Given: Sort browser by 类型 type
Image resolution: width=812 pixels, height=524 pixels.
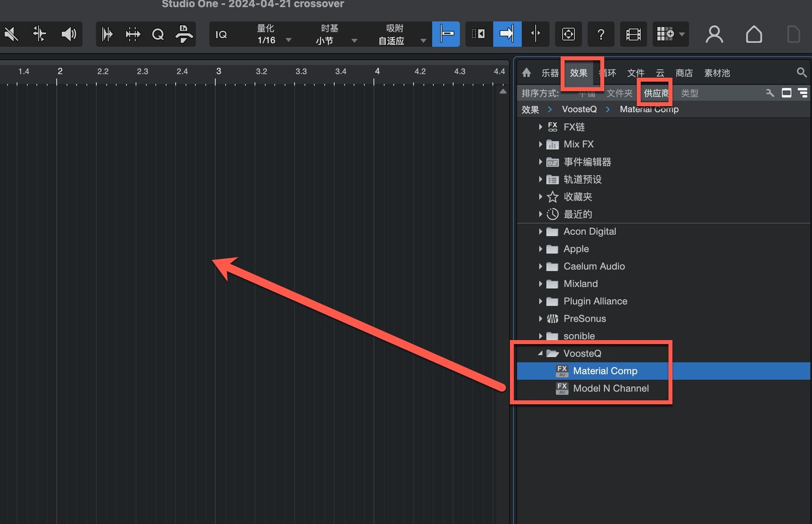Looking at the screenshot, I should coord(689,93).
